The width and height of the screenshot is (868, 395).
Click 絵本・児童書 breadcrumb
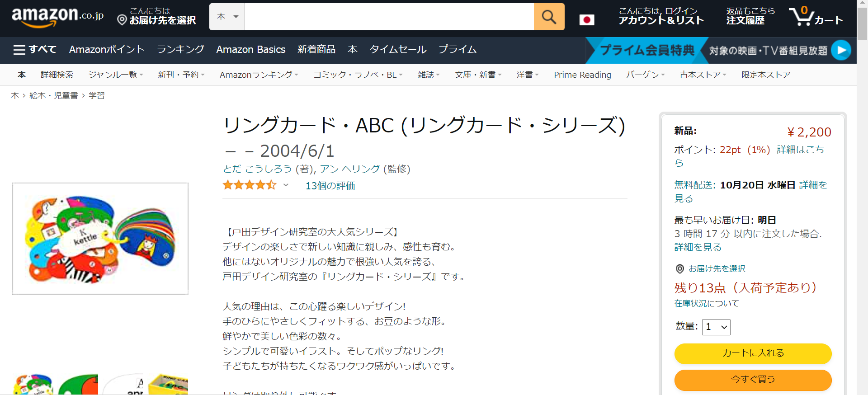click(x=54, y=95)
